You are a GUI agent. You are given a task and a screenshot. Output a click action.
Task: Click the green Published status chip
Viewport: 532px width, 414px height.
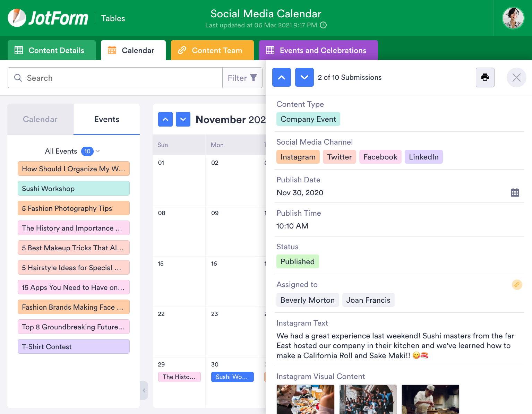[298, 261]
